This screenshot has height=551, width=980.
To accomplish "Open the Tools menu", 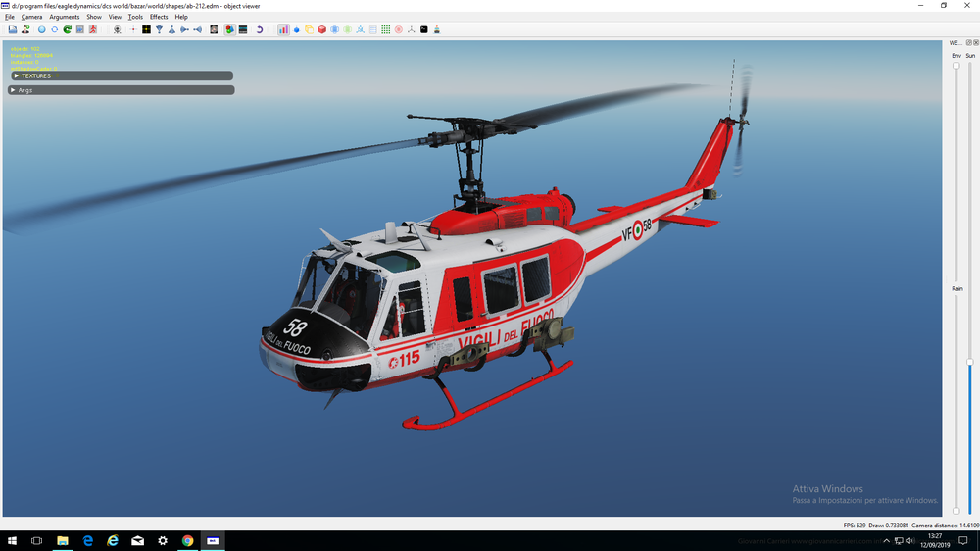I will (x=135, y=17).
